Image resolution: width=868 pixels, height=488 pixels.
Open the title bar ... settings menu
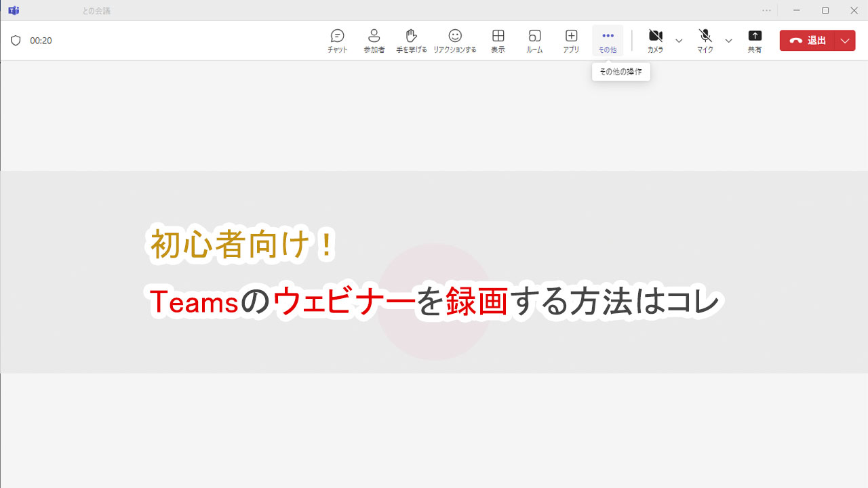(766, 10)
